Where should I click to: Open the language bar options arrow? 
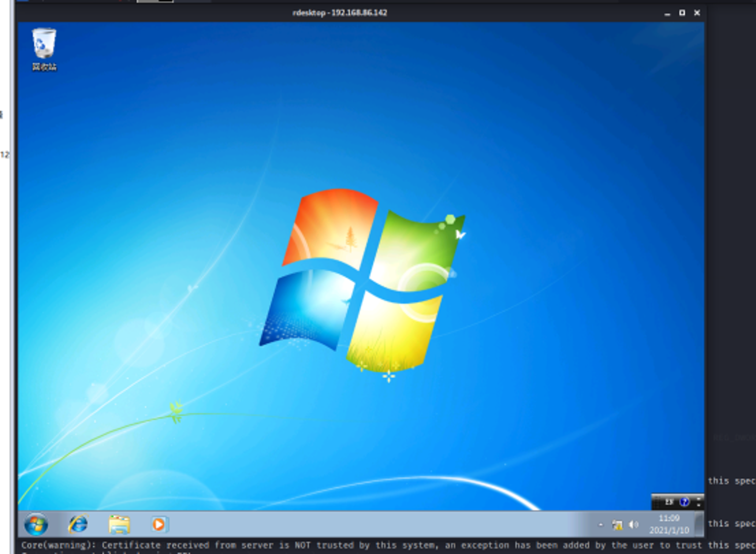pyautogui.click(x=699, y=505)
